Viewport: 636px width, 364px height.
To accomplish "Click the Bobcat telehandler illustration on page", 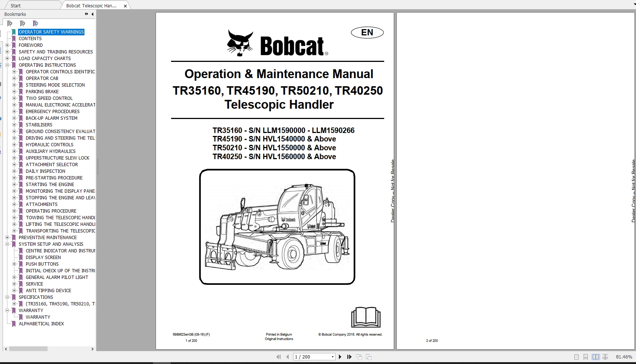I will (x=277, y=227).
